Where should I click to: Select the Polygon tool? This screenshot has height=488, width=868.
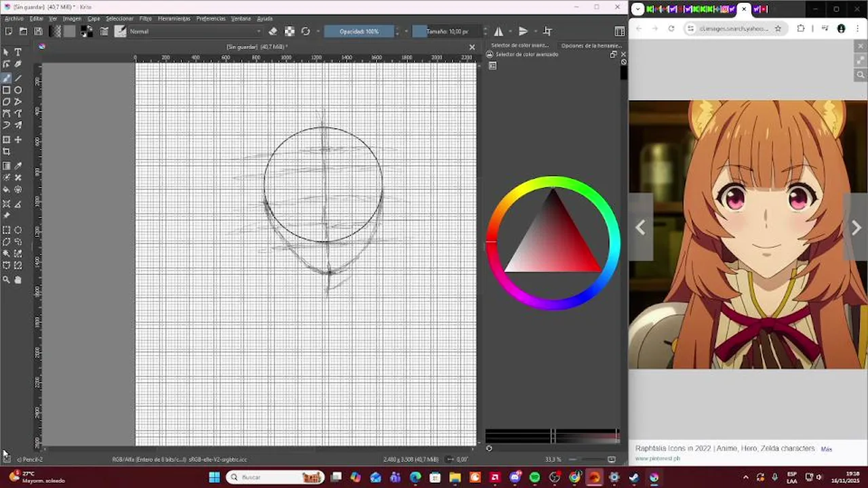pos(6,102)
